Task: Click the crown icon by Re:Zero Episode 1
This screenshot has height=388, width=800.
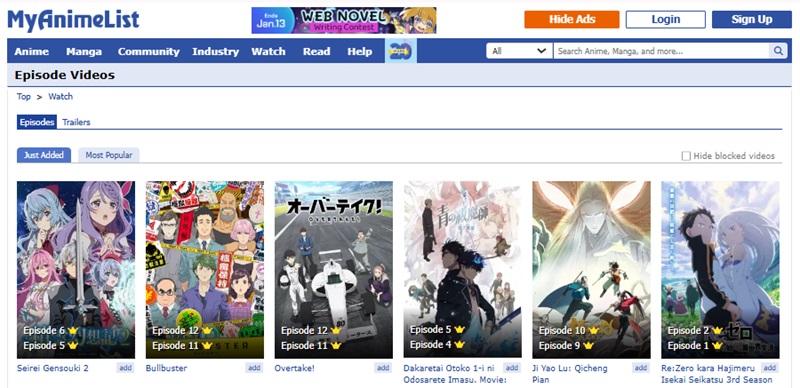Action: click(717, 346)
